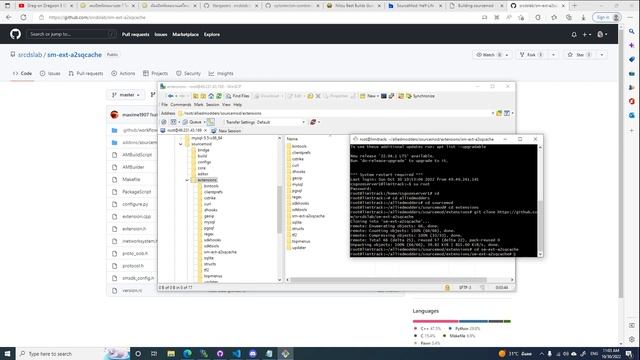
Task: Open the Watch dropdown on GitHub
Action: [x=492, y=55]
